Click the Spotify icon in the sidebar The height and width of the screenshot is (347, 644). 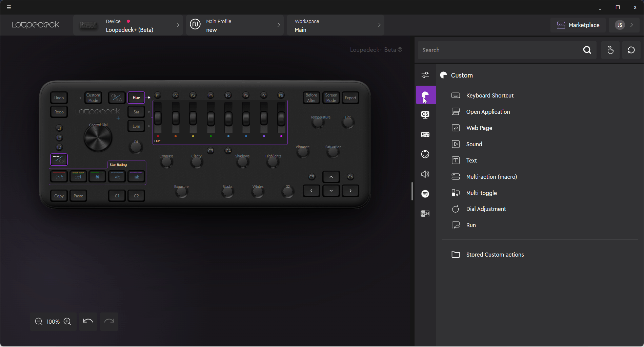tap(425, 194)
